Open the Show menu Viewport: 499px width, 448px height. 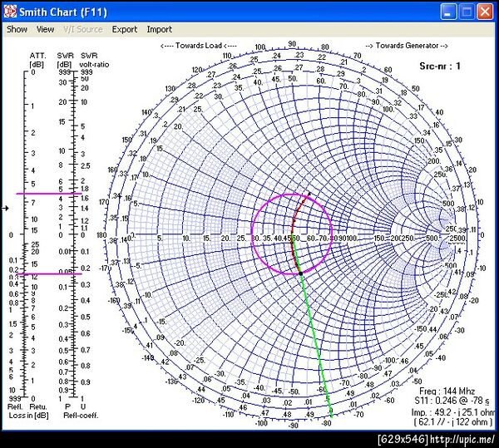click(x=17, y=29)
